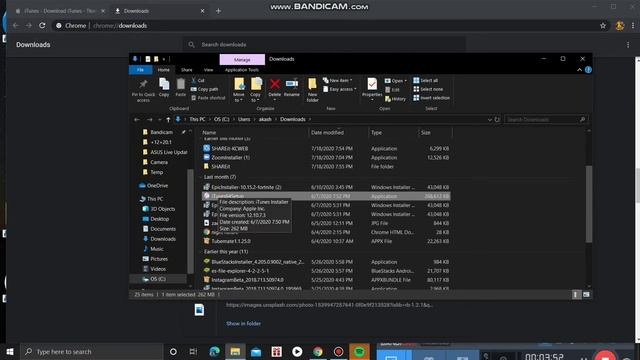640x360 pixels.
Task: Click Pin to Quick access icon
Action: (143, 84)
